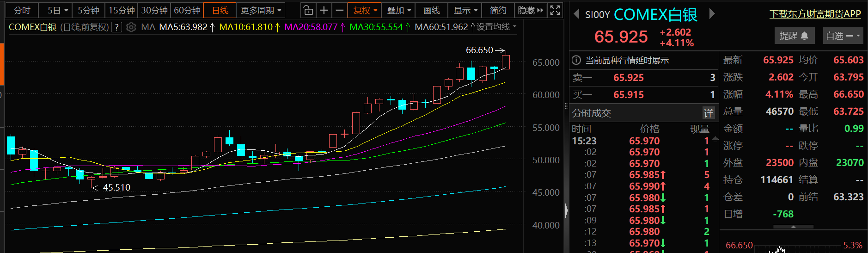Go to next instrument with right arrow
868x253 pixels.
tap(712, 14)
